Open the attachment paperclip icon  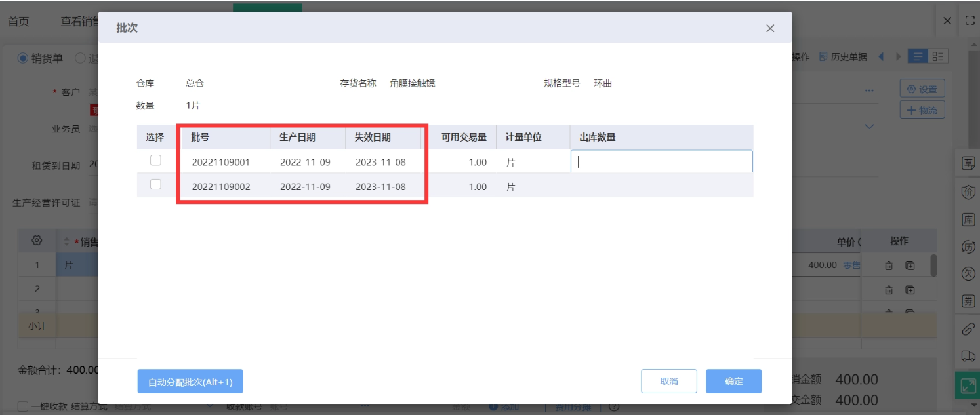tap(968, 328)
